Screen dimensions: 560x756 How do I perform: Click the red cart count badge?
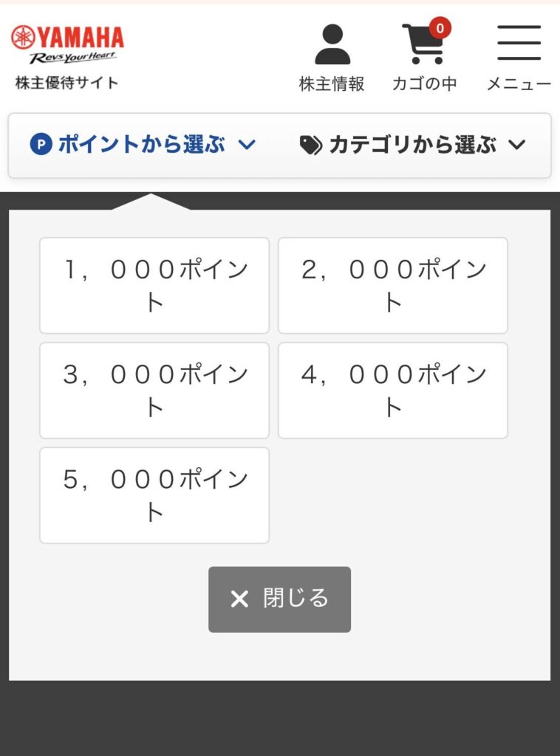point(440,29)
